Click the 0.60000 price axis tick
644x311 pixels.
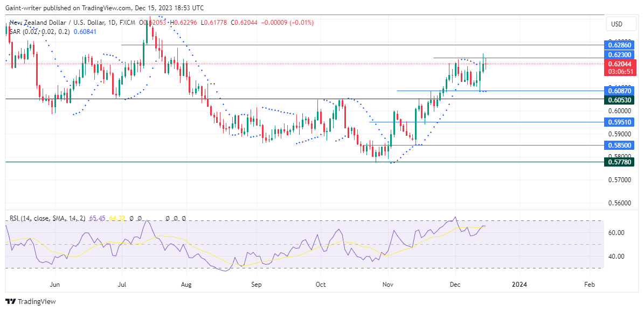click(620, 110)
